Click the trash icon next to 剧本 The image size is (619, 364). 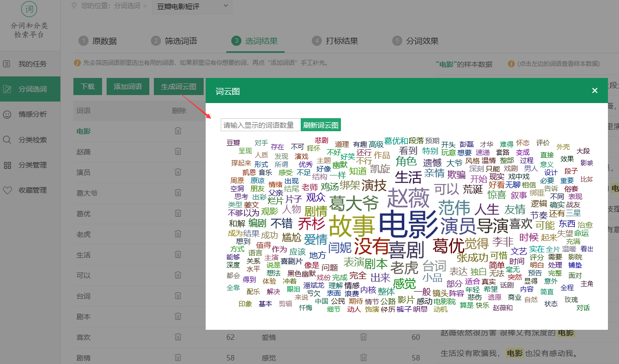178,317
